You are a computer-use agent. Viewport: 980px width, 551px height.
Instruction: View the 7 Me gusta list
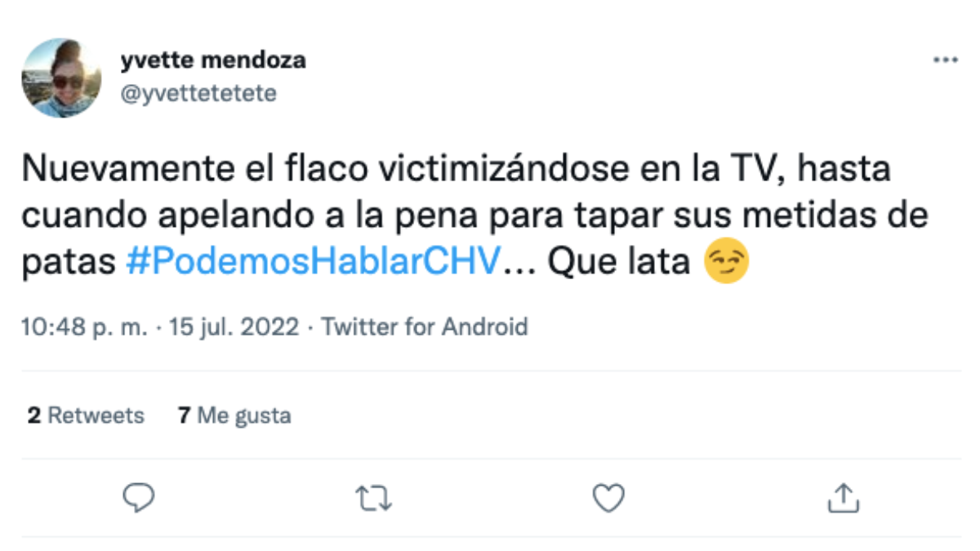(234, 415)
